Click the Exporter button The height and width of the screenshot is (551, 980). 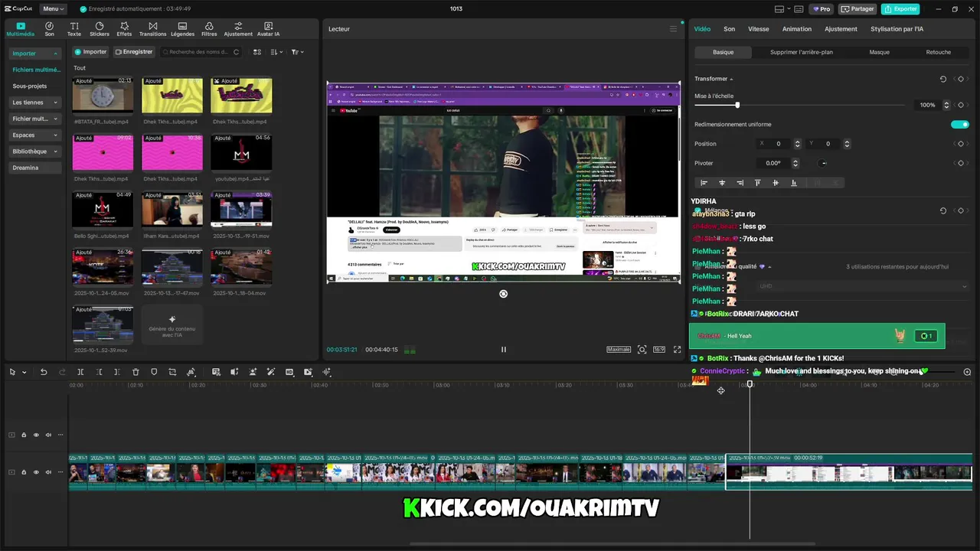tap(900, 9)
